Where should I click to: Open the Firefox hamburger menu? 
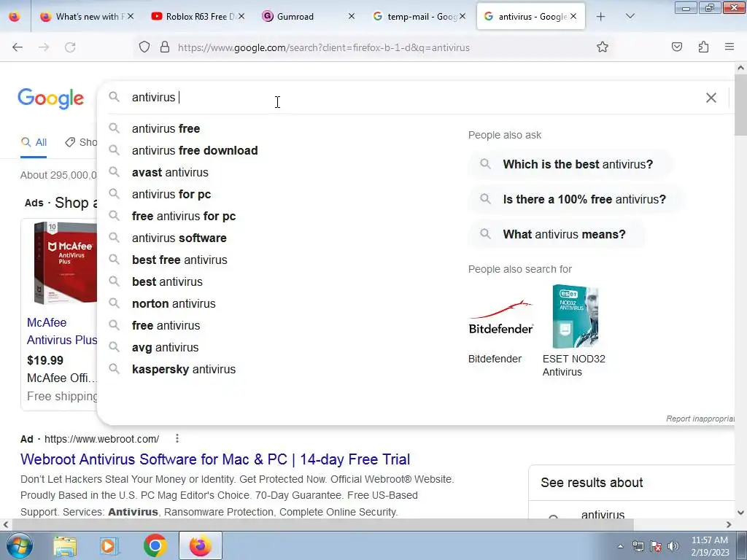(729, 47)
